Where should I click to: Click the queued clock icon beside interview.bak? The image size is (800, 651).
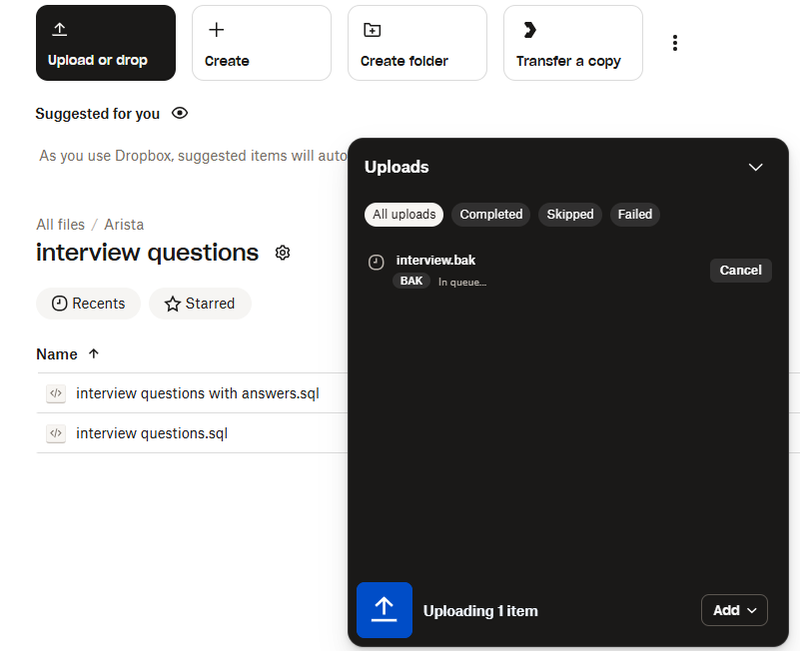point(376,262)
